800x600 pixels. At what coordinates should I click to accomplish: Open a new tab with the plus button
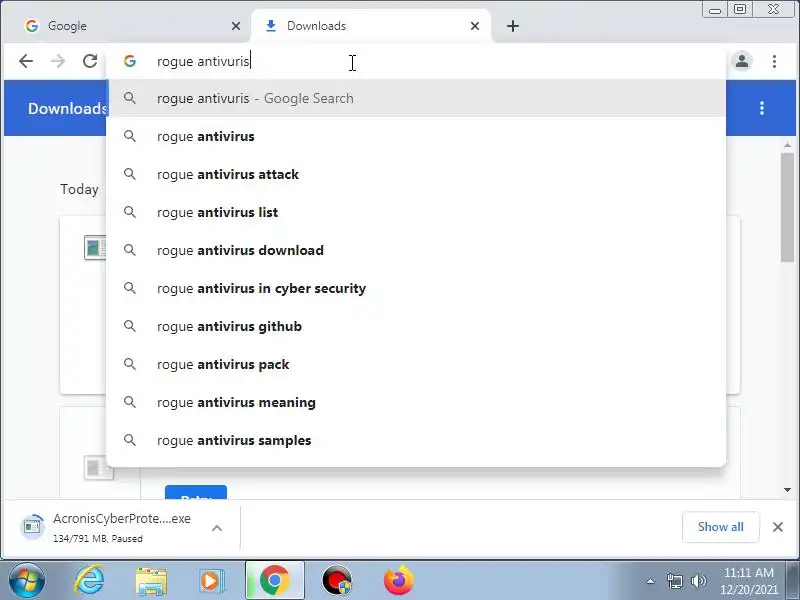(513, 26)
